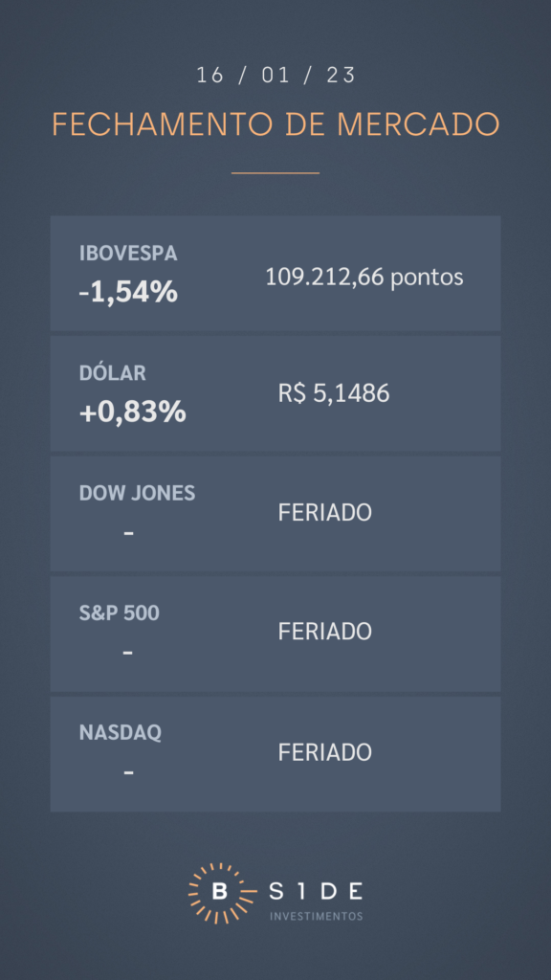551x980 pixels.
Task: Click the orange divider line under the title
Action: 275,172
